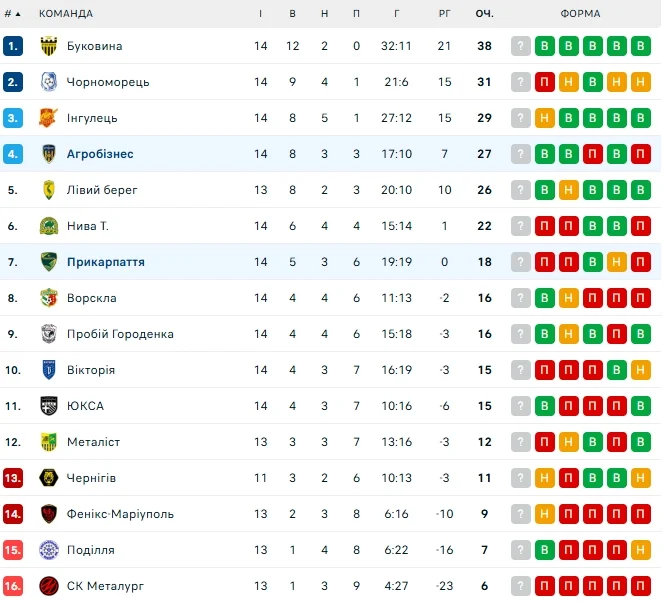Open the Прикарпаття team link

(106, 262)
